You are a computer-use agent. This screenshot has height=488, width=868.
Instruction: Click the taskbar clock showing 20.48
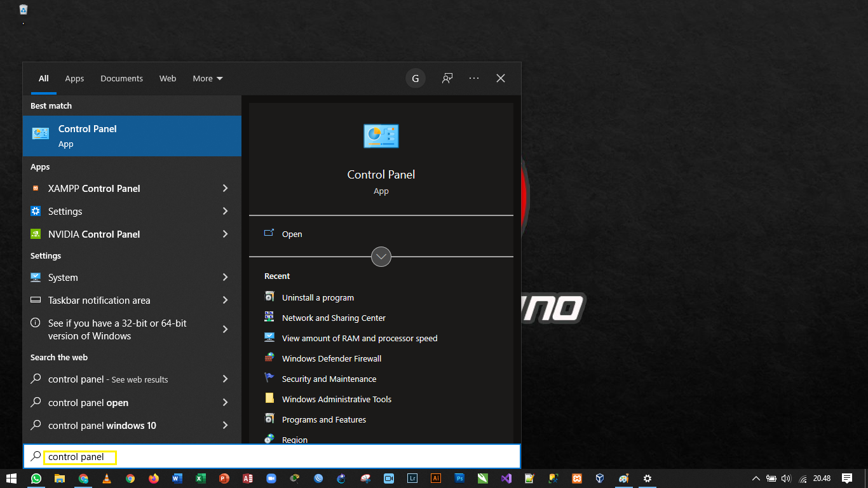pos(822,478)
